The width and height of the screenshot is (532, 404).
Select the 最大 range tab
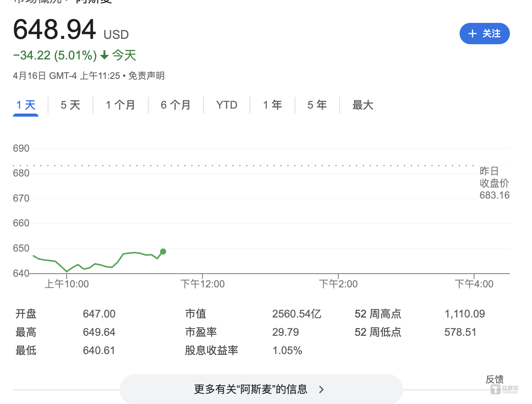tap(363, 105)
